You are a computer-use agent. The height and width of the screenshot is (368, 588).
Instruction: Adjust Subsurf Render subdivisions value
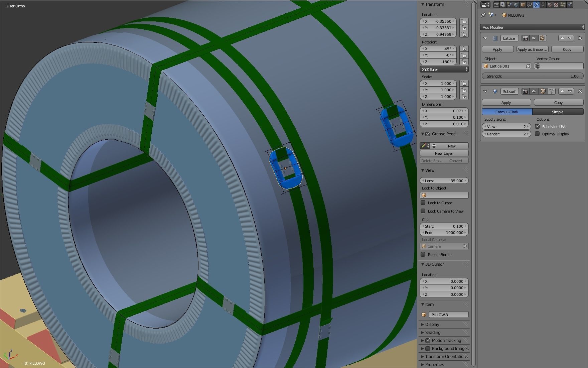pos(506,134)
